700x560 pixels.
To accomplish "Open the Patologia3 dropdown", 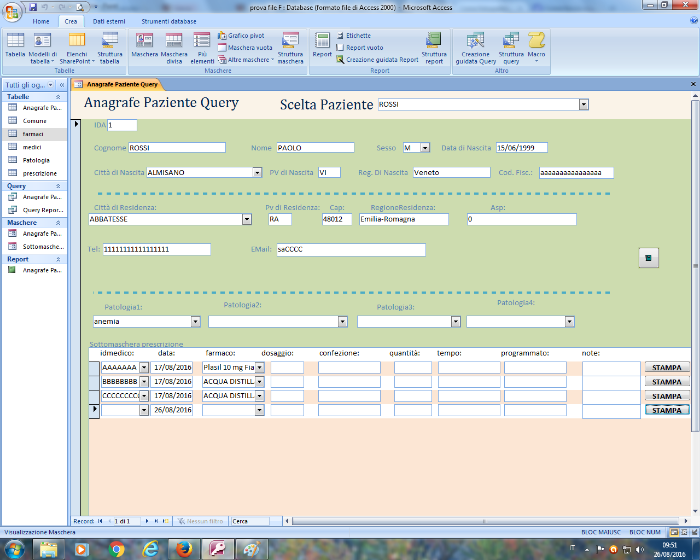I will coord(455,322).
